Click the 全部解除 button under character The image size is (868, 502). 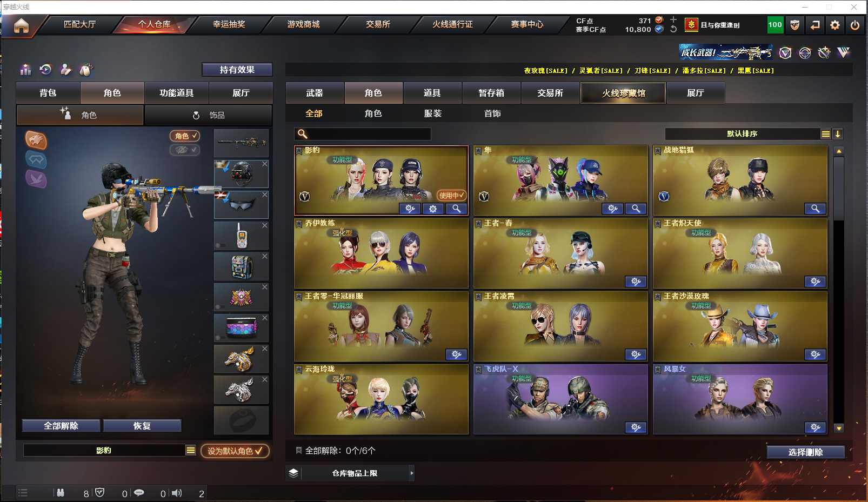[x=61, y=426]
